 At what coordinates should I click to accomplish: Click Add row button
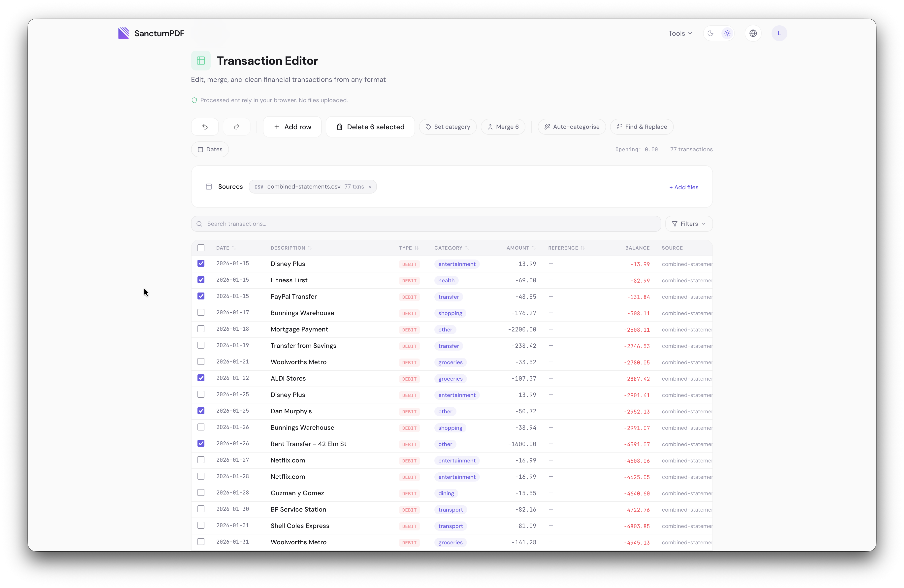[x=292, y=127]
